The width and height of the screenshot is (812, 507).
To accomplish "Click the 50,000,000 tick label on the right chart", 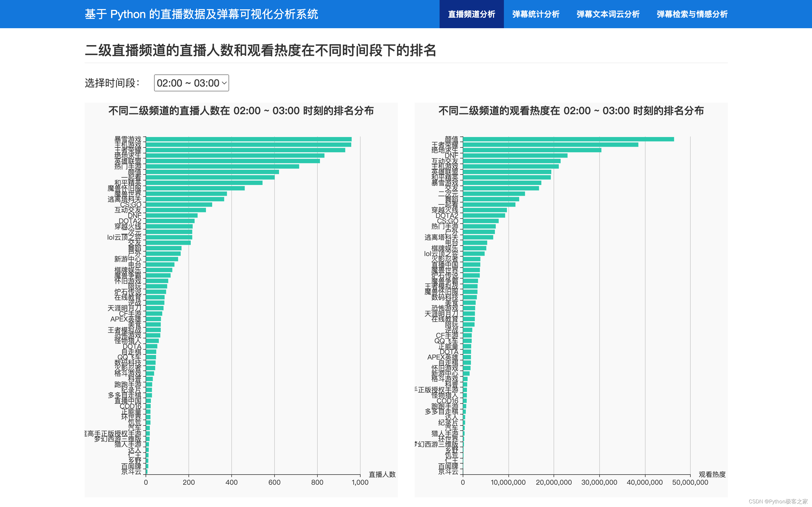I will coord(690,482).
